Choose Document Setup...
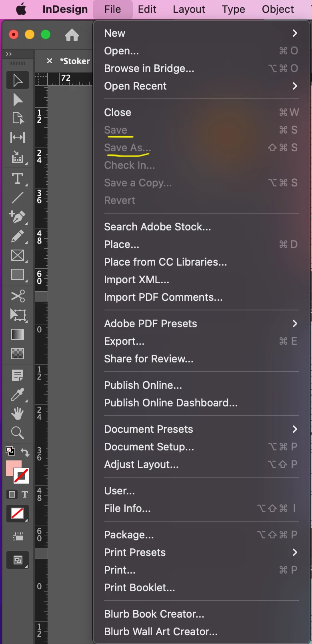312x644 pixels. 202,447
